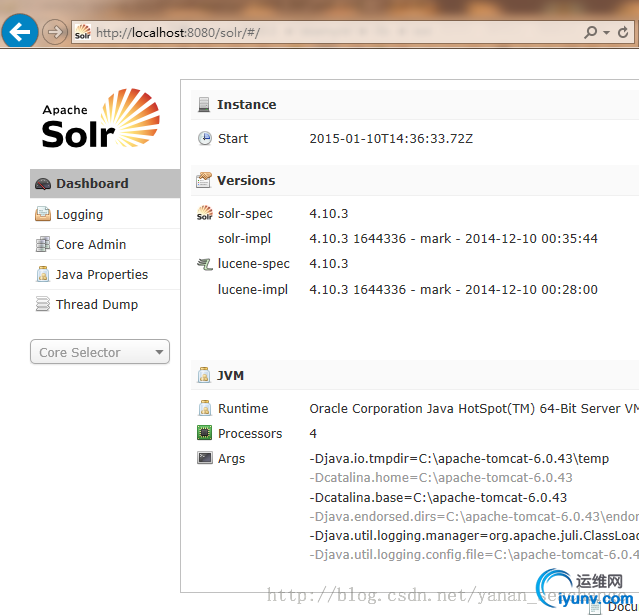Click the Start label
The width and height of the screenshot is (639, 615).
click(x=233, y=139)
